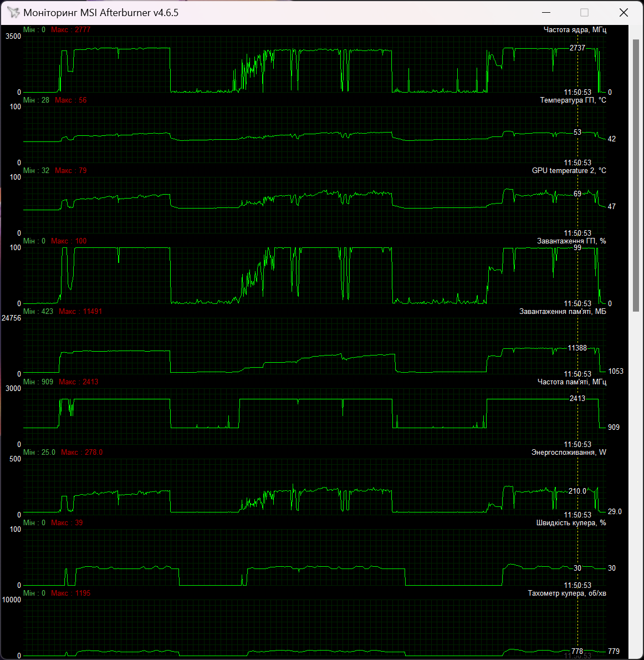Click the 'Температура ГП, °C' graph label

coord(573,100)
